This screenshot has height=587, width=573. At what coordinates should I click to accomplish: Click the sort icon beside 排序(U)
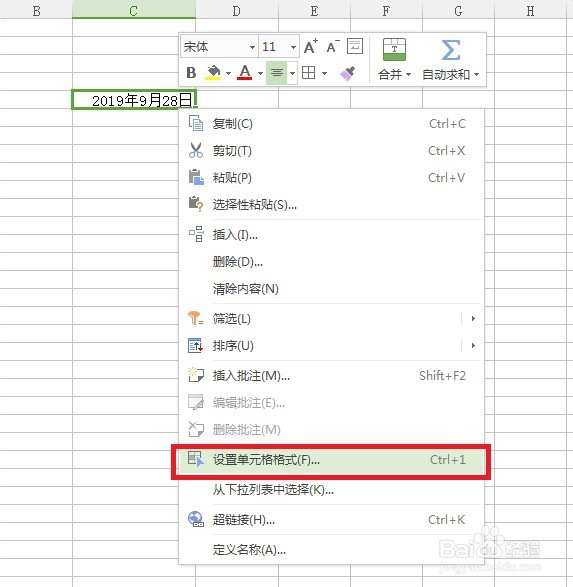[195, 345]
